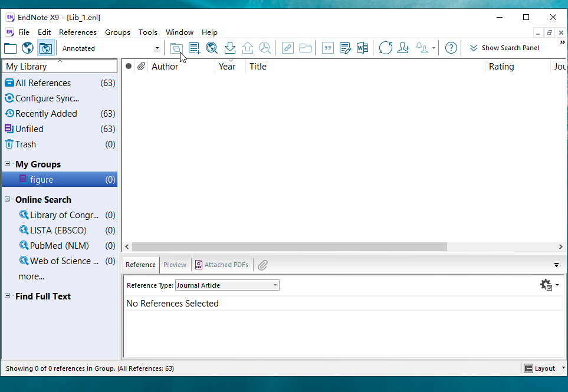This screenshot has width=568, height=392.
Task: Click Insert Citation quote icon
Action: (327, 48)
